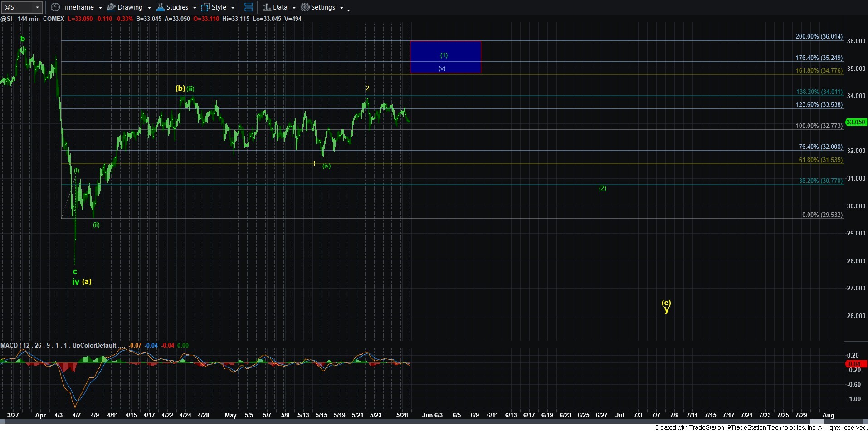
Task: Click the yellow (b) wave label
Action: (180, 88)
